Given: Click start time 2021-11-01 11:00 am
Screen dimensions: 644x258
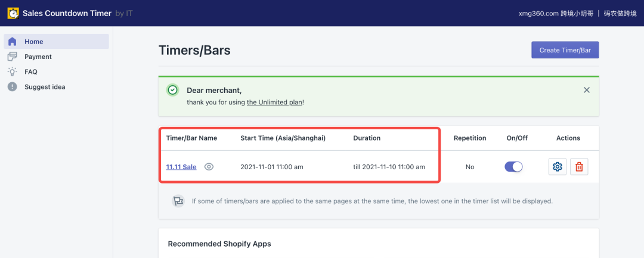Looking at the screenshot, I should click(x=272, y=167).
